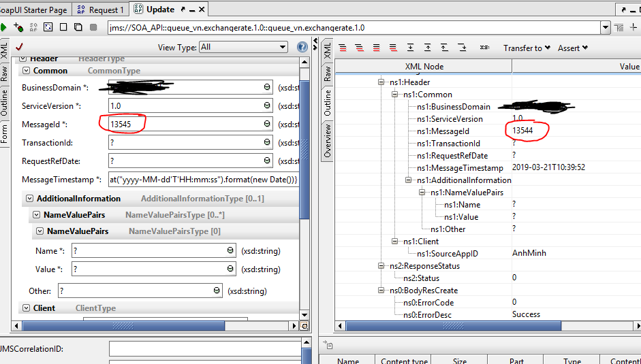The image size is (641, 364).
Task: Collapse ns1:Header tree node
Action: pos(381,82)
